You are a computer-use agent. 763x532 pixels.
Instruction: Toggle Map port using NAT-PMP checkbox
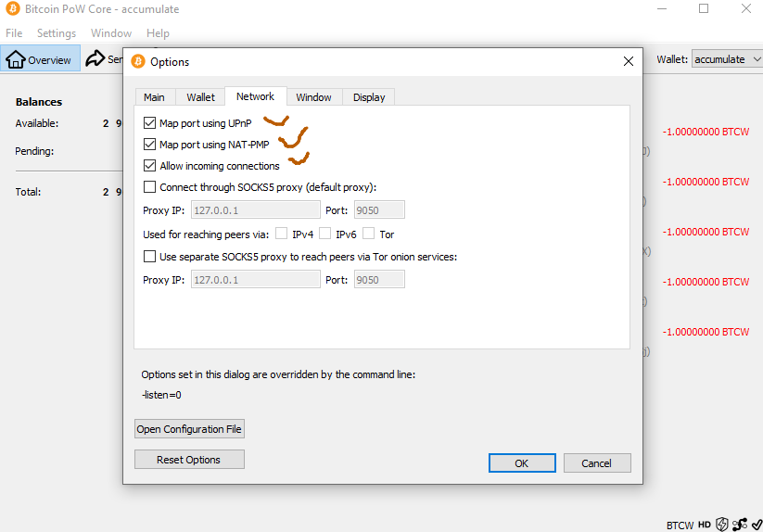[149, 145]
